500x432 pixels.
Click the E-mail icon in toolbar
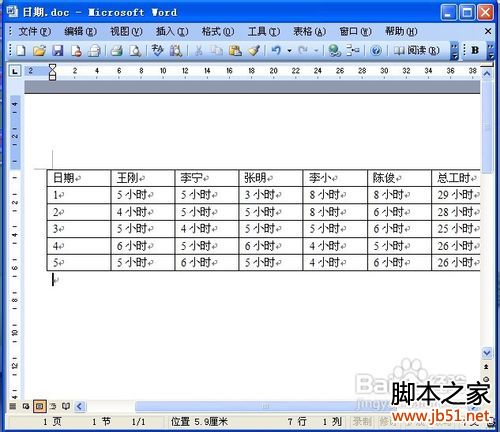click(x=94, y=51)
